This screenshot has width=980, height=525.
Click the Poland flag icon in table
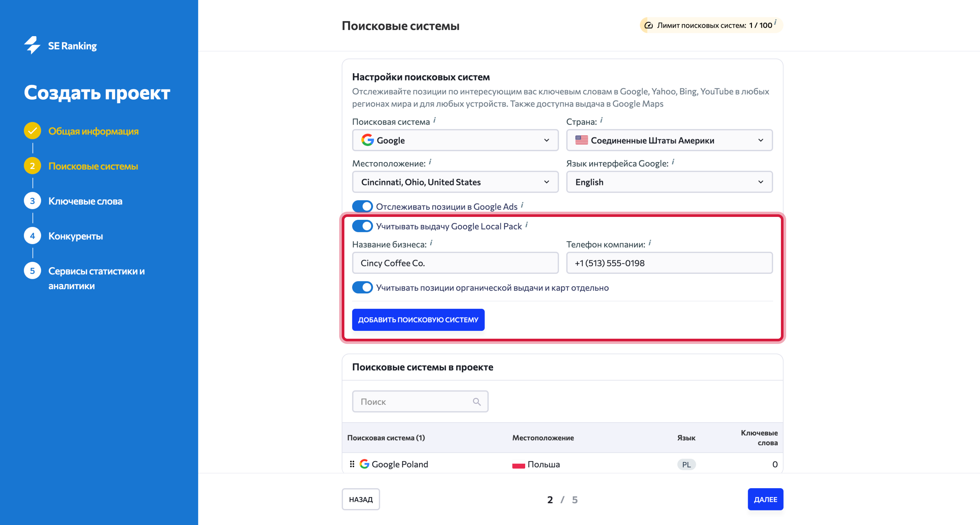pos(519,464)
